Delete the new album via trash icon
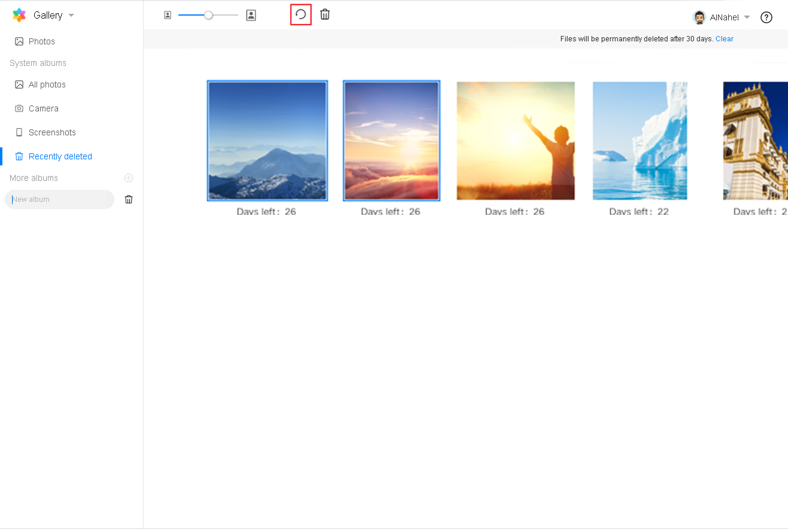 [129, 199]
